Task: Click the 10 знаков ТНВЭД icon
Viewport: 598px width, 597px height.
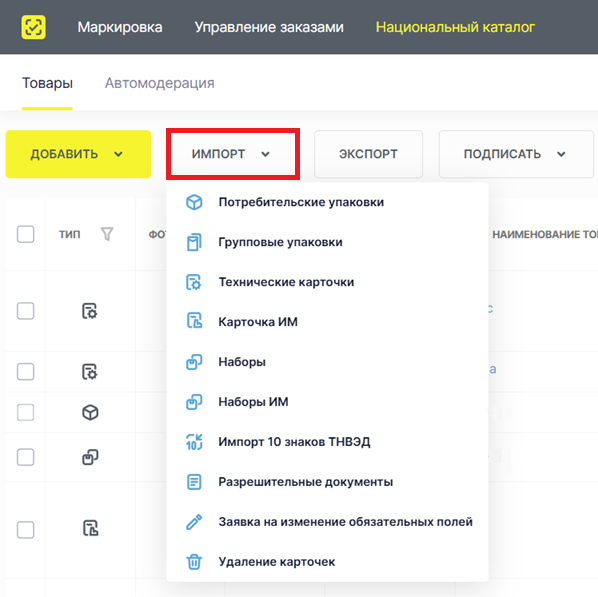Action: tap(194, 442)
